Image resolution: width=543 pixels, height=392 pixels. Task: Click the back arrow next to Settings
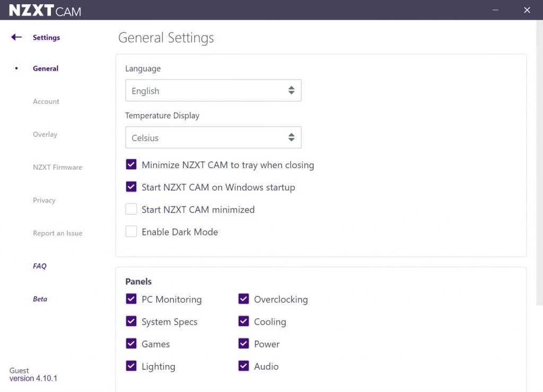[x=16, y=37]
